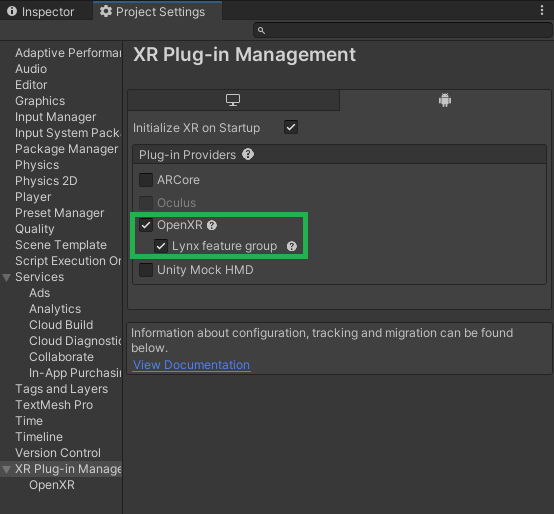
Task: Click help icon next to Lynx feature group
Action: click(291, 246)
